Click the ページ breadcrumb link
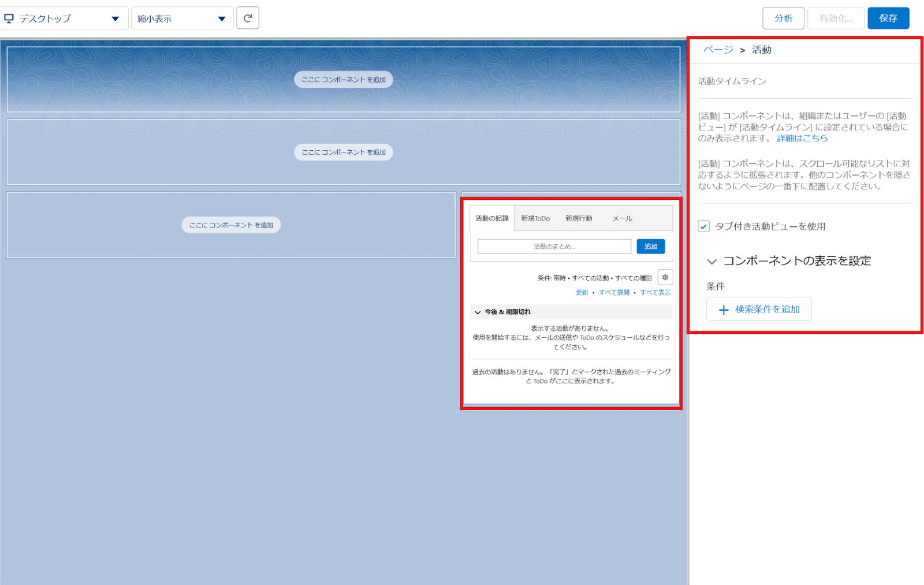The width and height of the screenshot is (924, 585). click(x=714, y=50)
